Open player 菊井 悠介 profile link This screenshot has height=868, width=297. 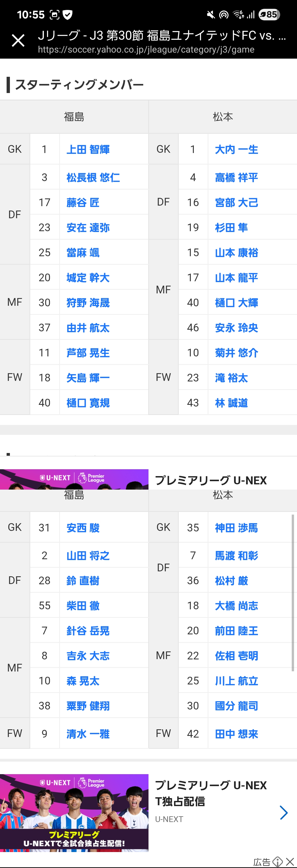coord(237,353)
